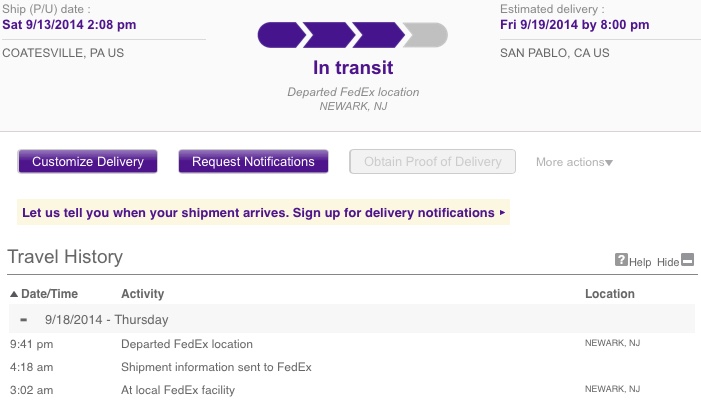Click the Location column header
The image size is (701, 403).
(x=610, y=294)
